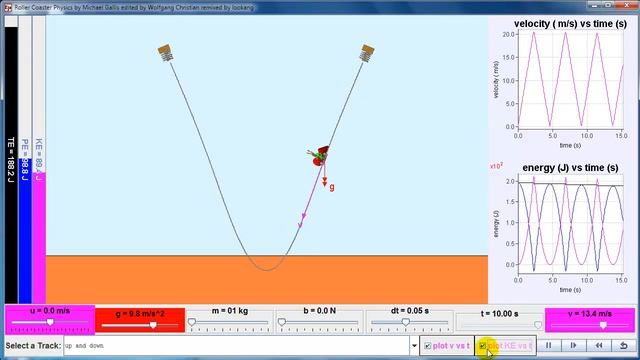Click the energy vs time graph
The image size is (640, 360).
coord(571,224)
